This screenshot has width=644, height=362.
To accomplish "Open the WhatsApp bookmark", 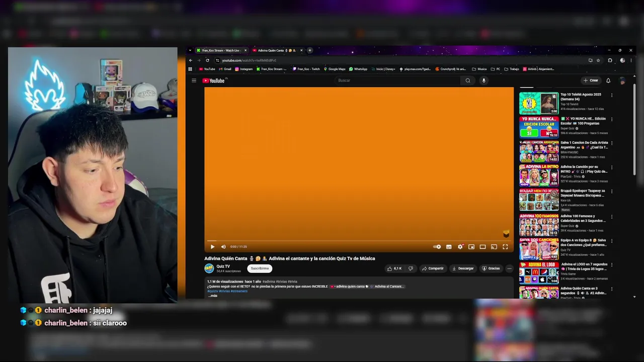I will [358, 69].
